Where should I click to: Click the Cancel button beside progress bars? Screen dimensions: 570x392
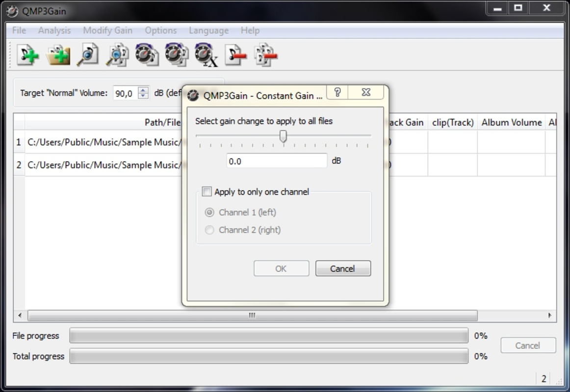[x=528, y=345]
